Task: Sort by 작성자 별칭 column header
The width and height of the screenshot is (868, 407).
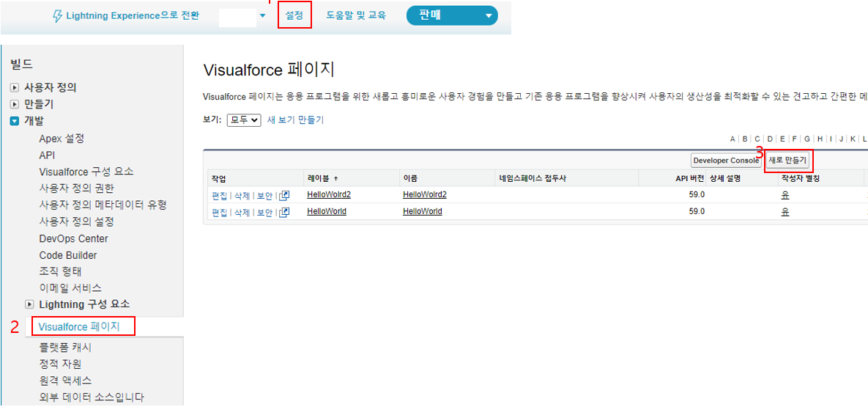Action: (800, 178)
